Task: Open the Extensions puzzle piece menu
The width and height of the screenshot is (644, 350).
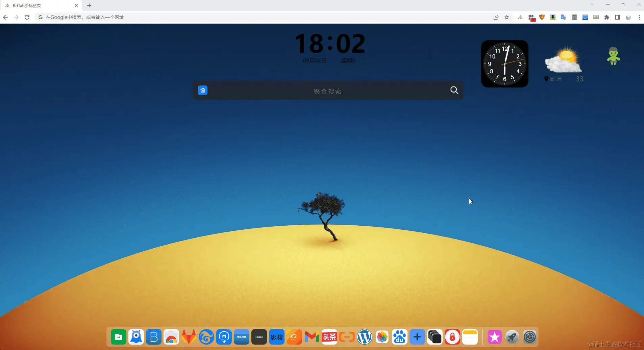Action: 607,17
